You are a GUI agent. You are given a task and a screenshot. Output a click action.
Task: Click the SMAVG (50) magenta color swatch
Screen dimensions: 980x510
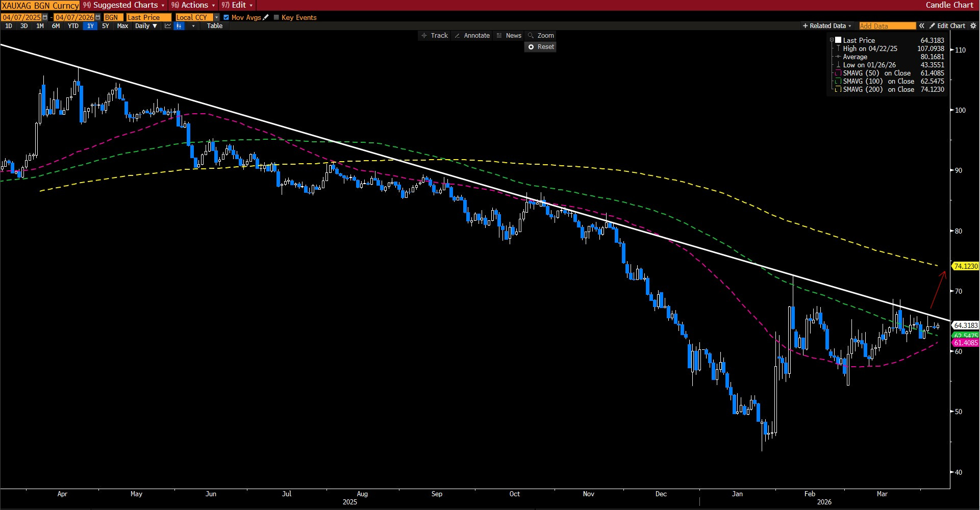point(838,73)
